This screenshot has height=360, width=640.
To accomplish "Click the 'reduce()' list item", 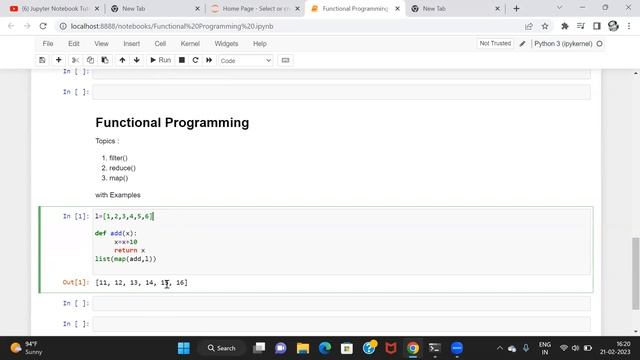I will tap(122, 168).
